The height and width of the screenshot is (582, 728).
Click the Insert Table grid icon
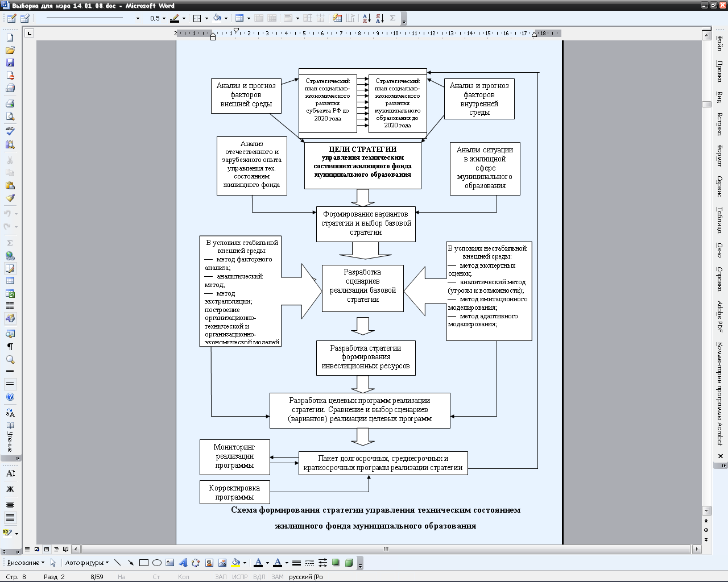pyautogui.click(x=10, y=281)
